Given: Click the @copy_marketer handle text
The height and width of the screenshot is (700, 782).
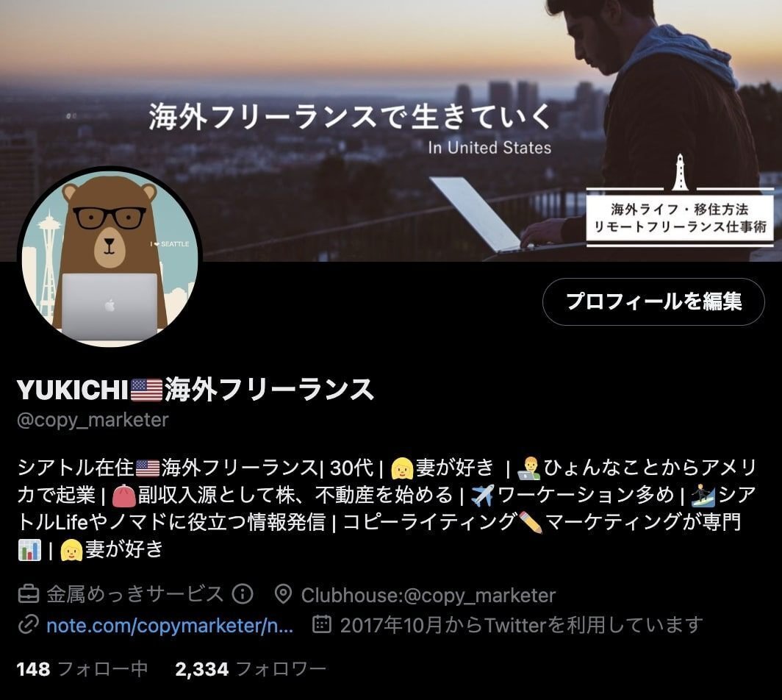Looking at the screenshot, I should (x=93, y=420).
